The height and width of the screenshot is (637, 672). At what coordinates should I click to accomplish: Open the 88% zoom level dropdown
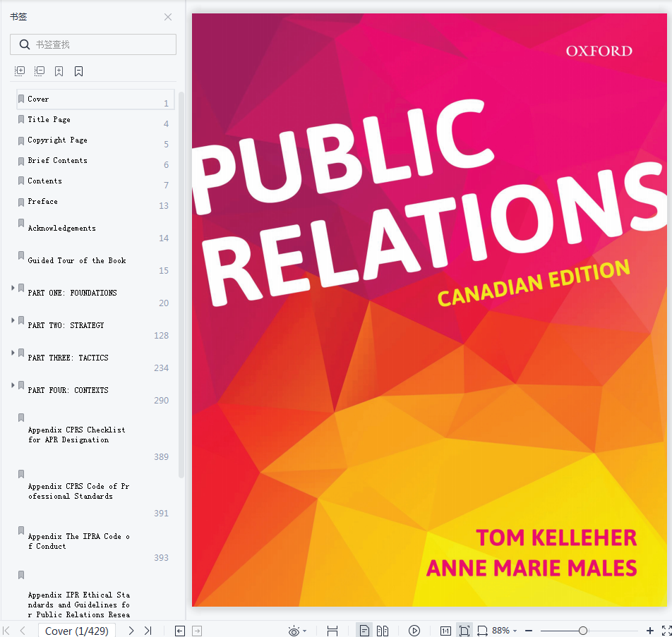[x=505, y=631]
